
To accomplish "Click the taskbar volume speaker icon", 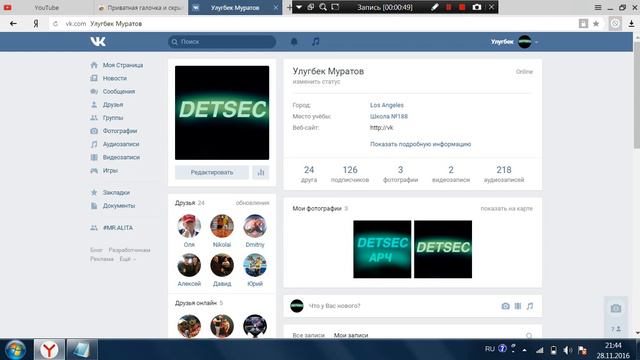I will click(567, 350).
